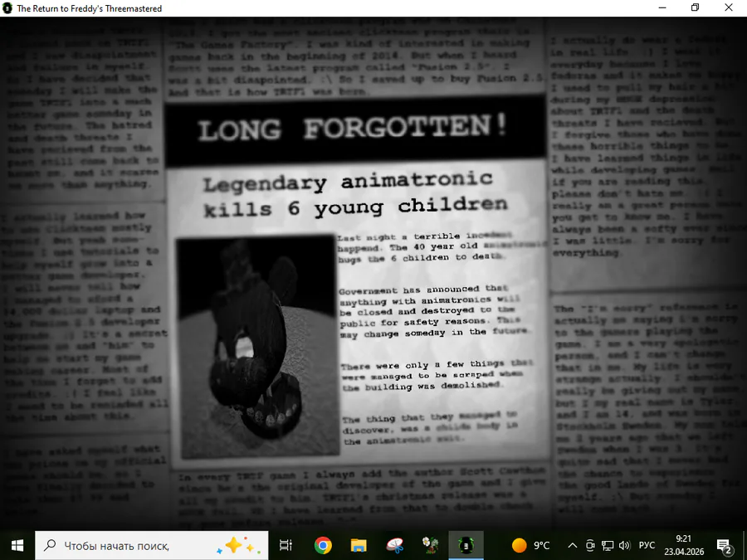Image resolution: width=747 pixels, height=560 pixels.
Task: Open the volume control tray icon
Action: coord(624,545)
